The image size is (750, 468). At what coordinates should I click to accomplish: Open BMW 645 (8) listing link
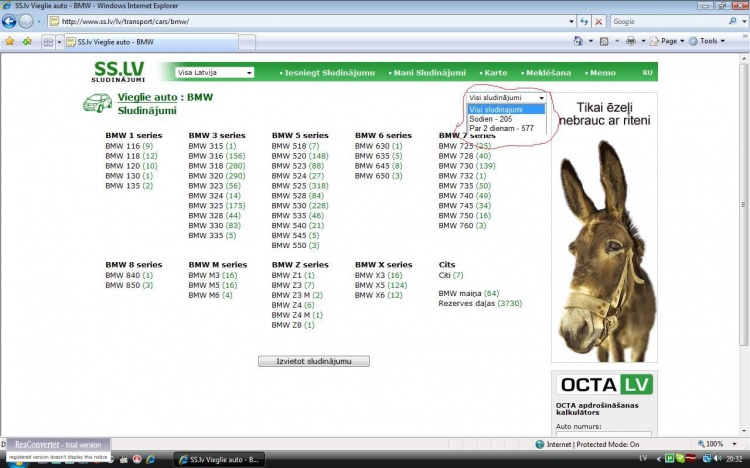click(x=378, y=166)
